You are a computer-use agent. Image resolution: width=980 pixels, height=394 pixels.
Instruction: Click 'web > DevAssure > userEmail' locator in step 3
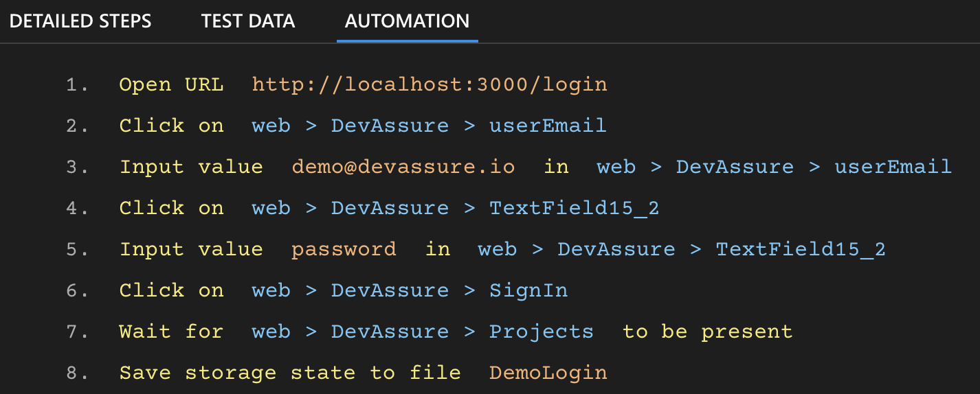click(x=774, y=167)
